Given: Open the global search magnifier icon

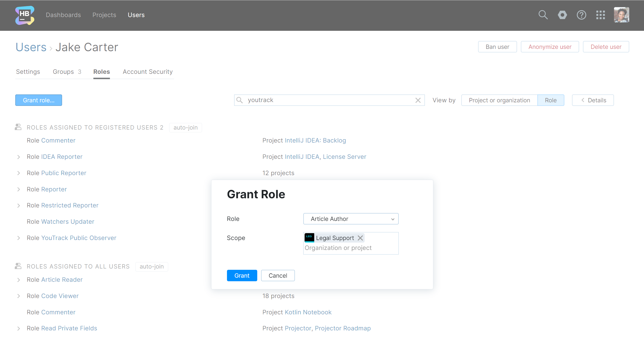Looking at the screenshot, I should pos(543,15).
